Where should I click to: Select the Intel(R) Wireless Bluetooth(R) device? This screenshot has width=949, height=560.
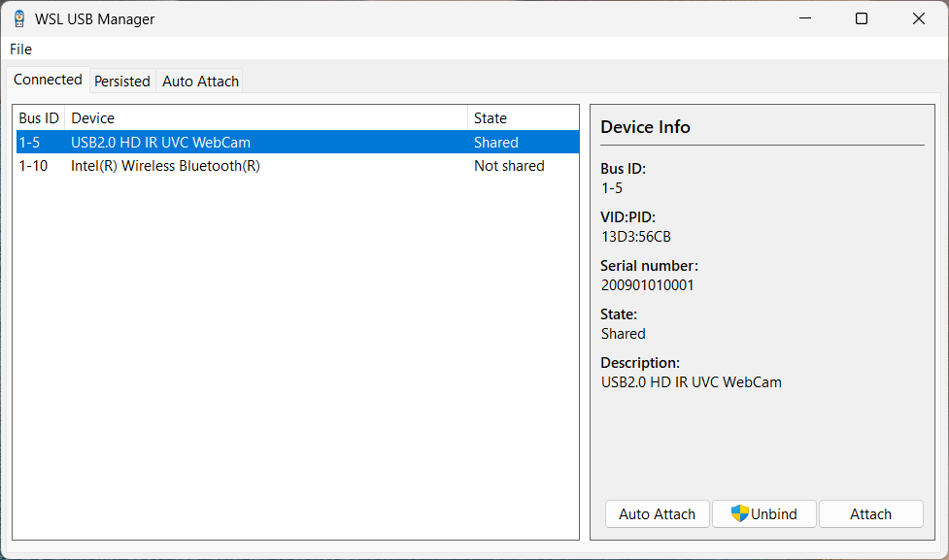tap(165, 166)
